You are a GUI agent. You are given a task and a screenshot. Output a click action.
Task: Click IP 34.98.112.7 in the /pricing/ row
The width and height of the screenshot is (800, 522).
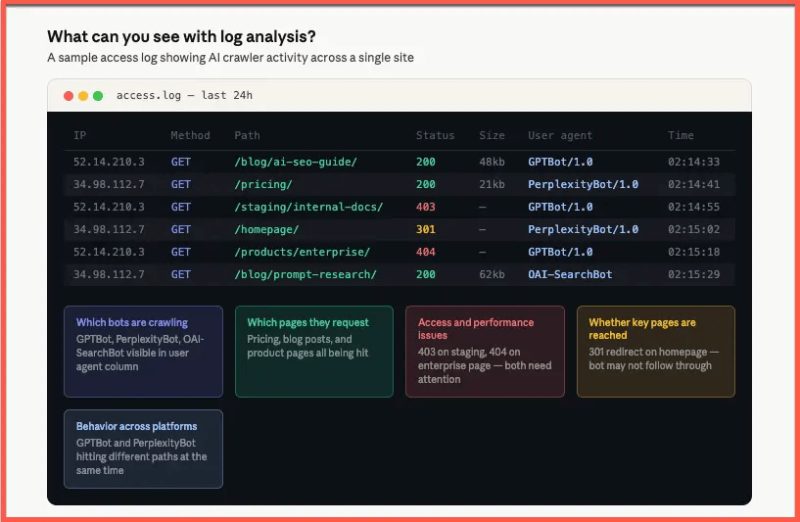pyautogui.click(x=109, y=185)
